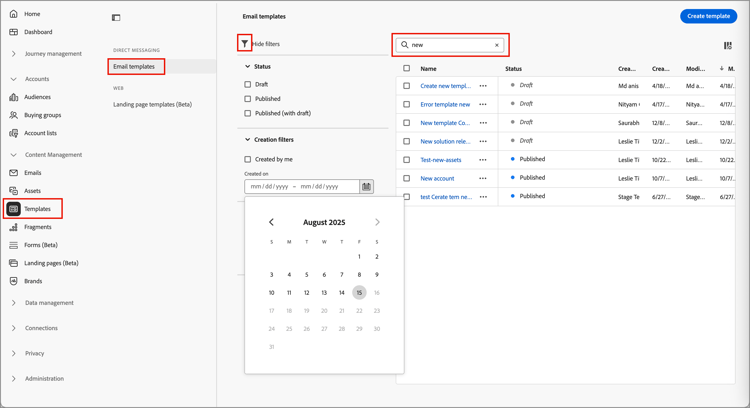
Task: Open the column settings icon
Action: click(x=728, y=45)
